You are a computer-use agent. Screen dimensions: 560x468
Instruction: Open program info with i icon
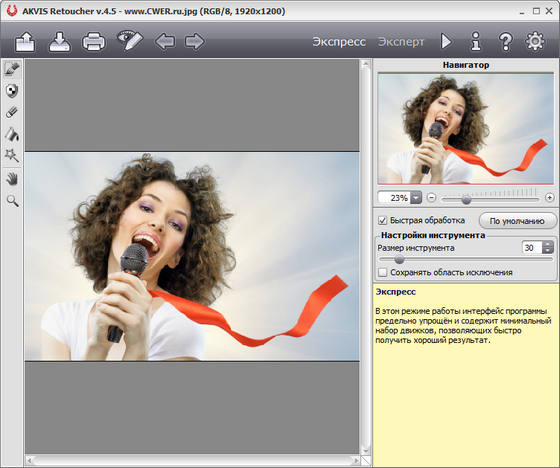476,41
